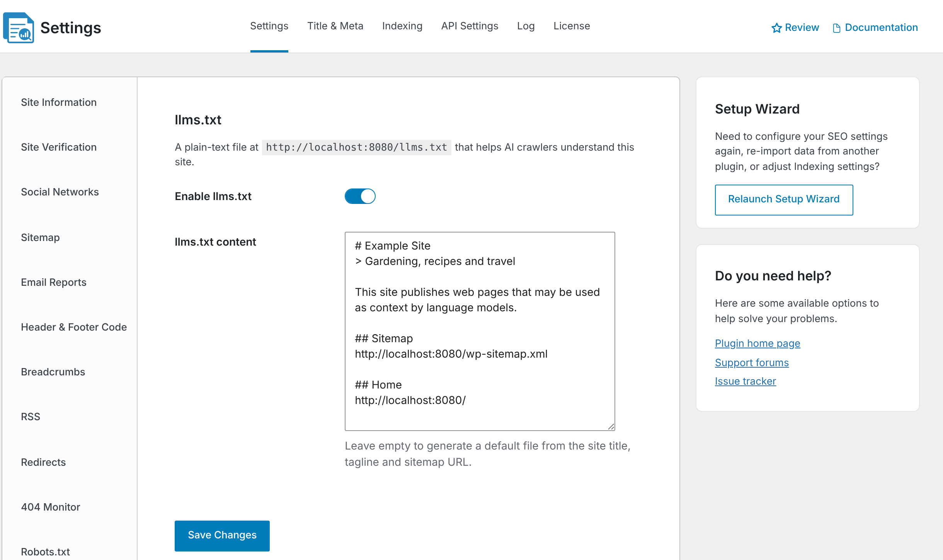The image size is (943, 560).
Task: Switch to the License tab
Action: [572, 26]
